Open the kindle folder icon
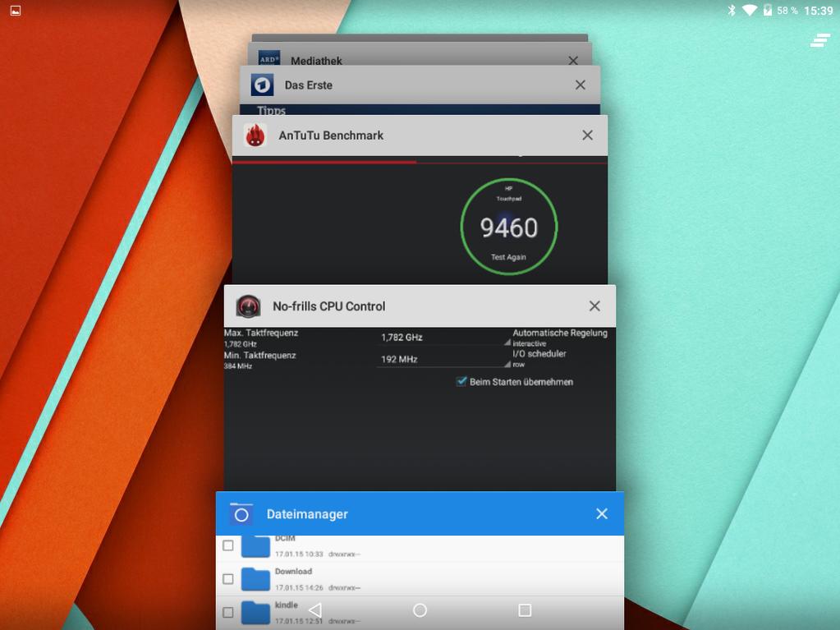This screenshot has height=630, width=840. coord(255,612)
